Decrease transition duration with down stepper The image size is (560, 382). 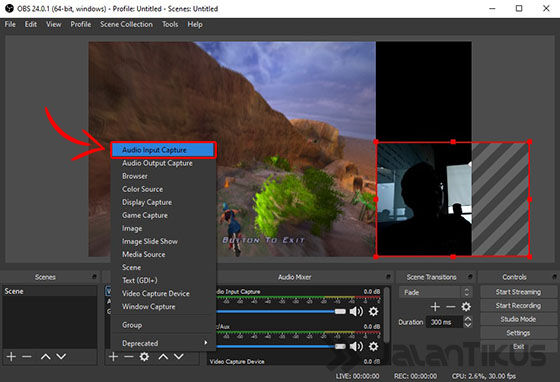[468, 325]
